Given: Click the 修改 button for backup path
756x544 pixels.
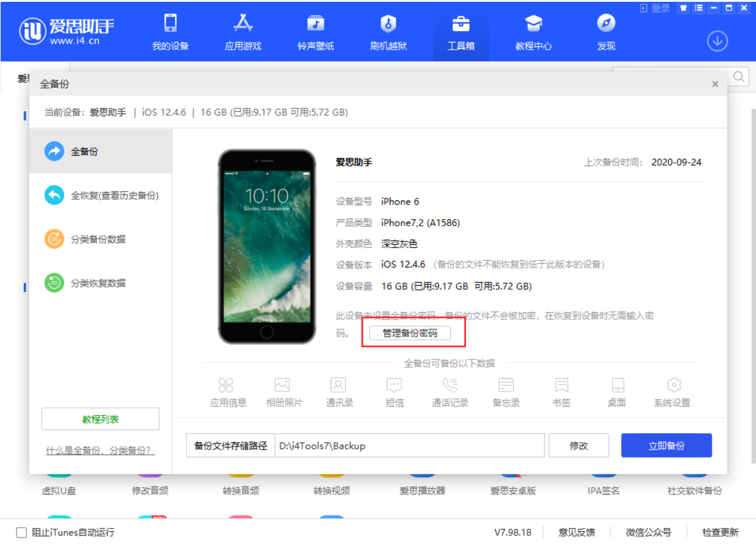Looking at the screenshot, I should 578,445.
